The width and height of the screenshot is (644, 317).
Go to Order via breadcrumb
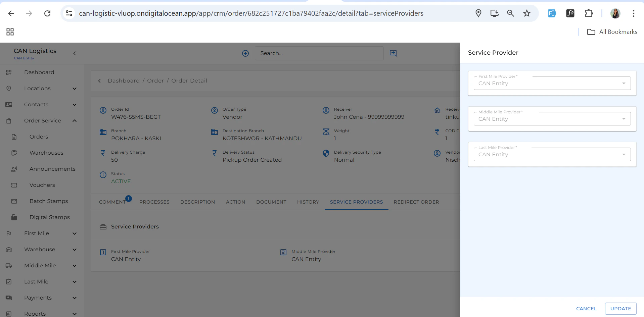point(155,81)
